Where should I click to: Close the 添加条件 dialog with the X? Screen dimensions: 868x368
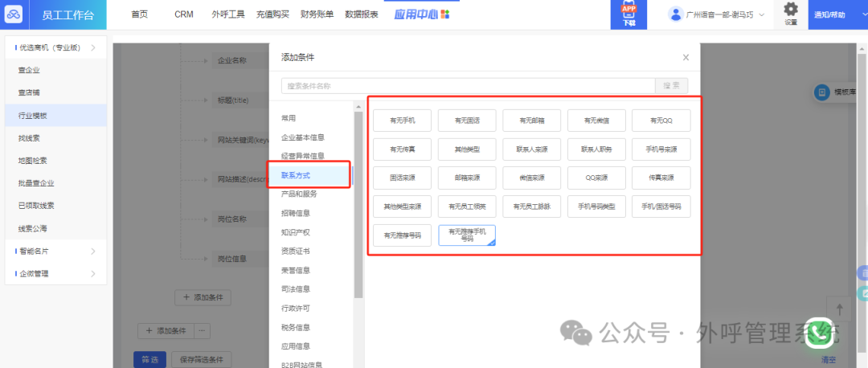click(x=686, y=57)
